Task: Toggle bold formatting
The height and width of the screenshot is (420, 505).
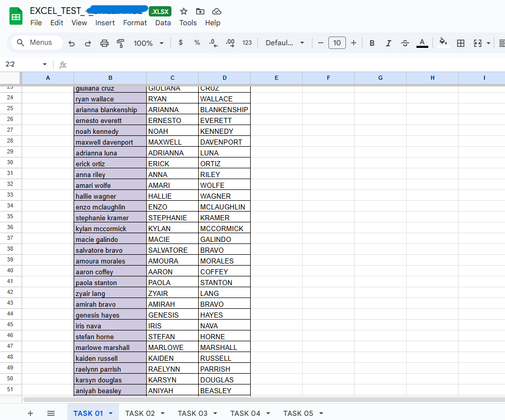Action: [372, 43]
